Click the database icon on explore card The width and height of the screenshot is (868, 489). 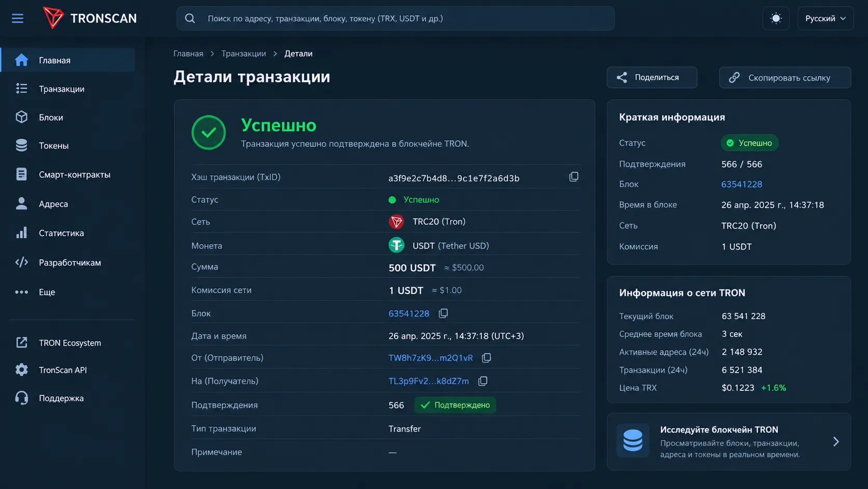(x=633, y=441)
